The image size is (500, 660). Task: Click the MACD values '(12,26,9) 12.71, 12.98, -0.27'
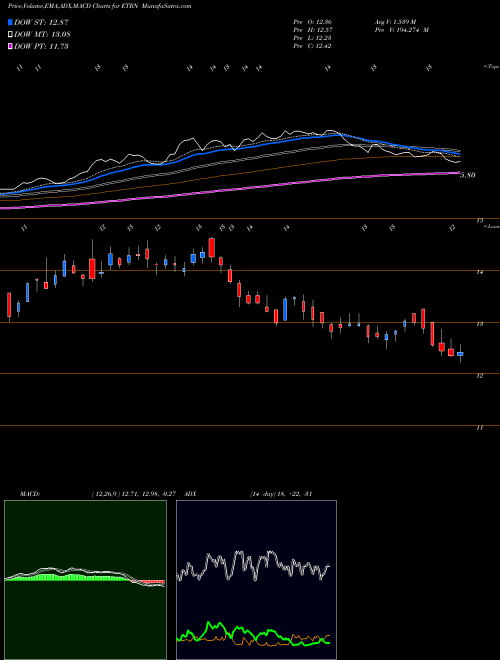click(133, 494)
